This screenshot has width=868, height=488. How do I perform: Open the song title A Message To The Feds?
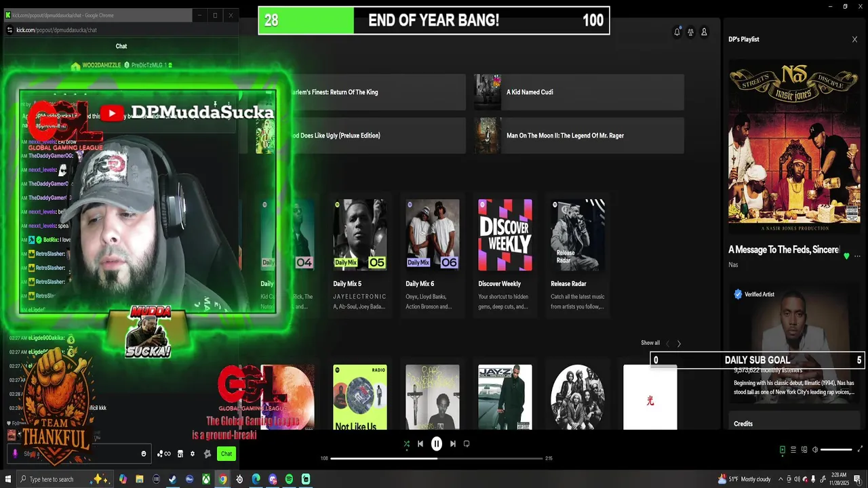tap(784, 249)
